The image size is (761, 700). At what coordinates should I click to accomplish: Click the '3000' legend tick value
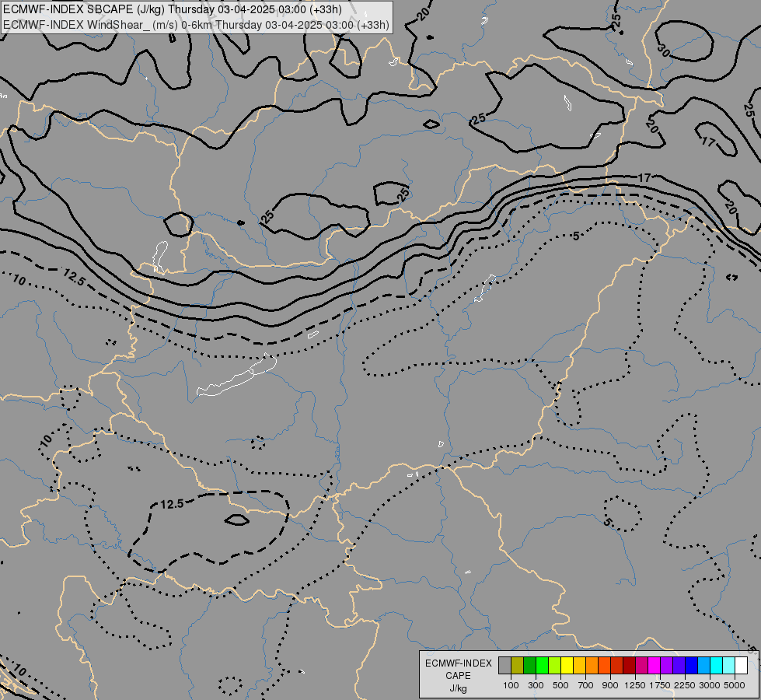tap(710, 685)
